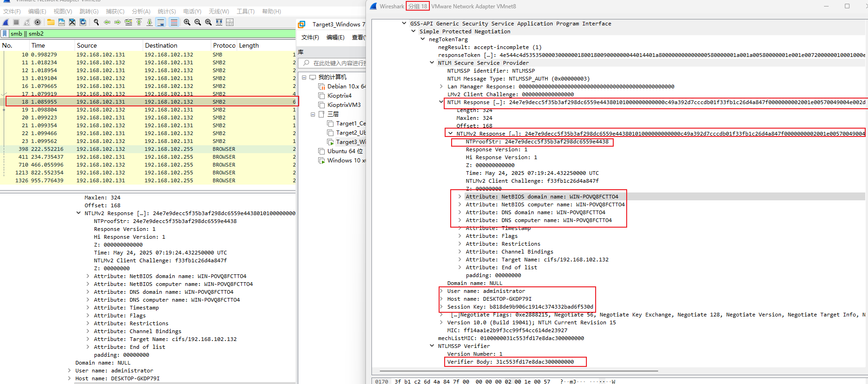Go back to previous packet
This screenshot has height=384, width=868.
[x=107, y=22]
